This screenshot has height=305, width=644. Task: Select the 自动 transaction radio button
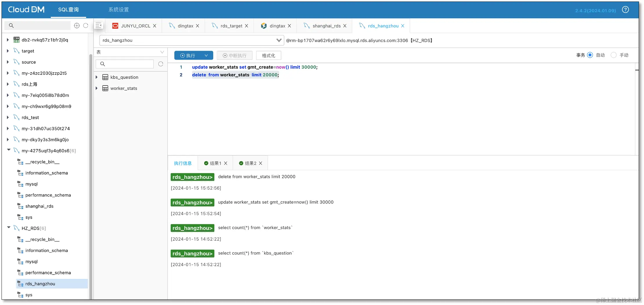coord(590,55)
